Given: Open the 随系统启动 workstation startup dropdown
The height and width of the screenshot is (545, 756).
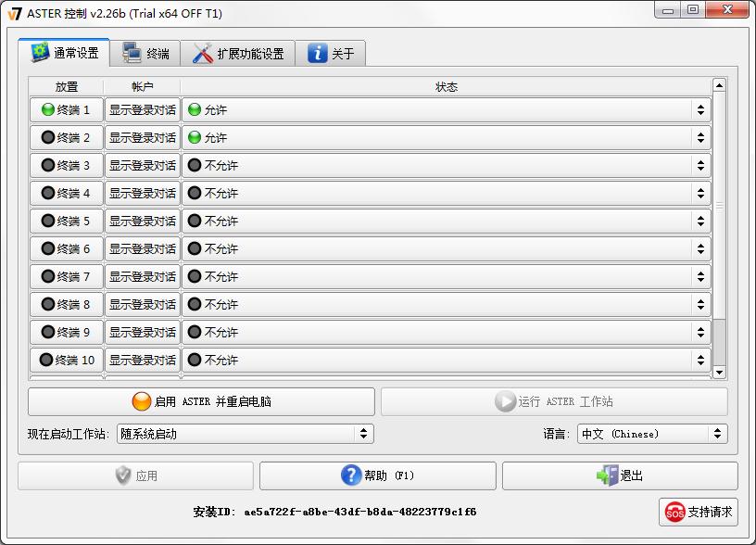Looking at the screenshot, I should point(245,434).
